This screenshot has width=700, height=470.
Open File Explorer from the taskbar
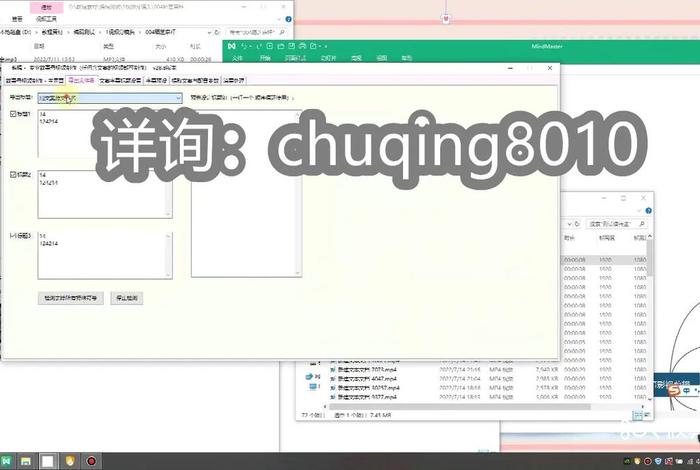[25, 461]
